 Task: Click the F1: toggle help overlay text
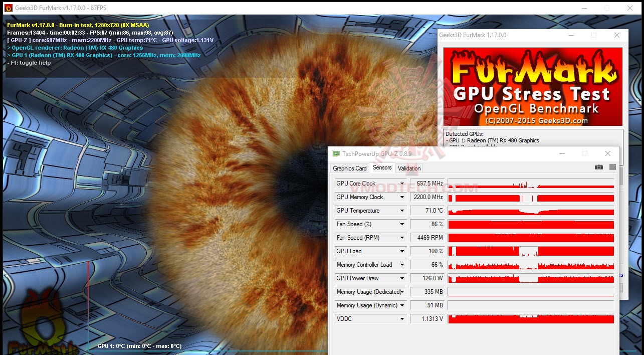point(29,63)
